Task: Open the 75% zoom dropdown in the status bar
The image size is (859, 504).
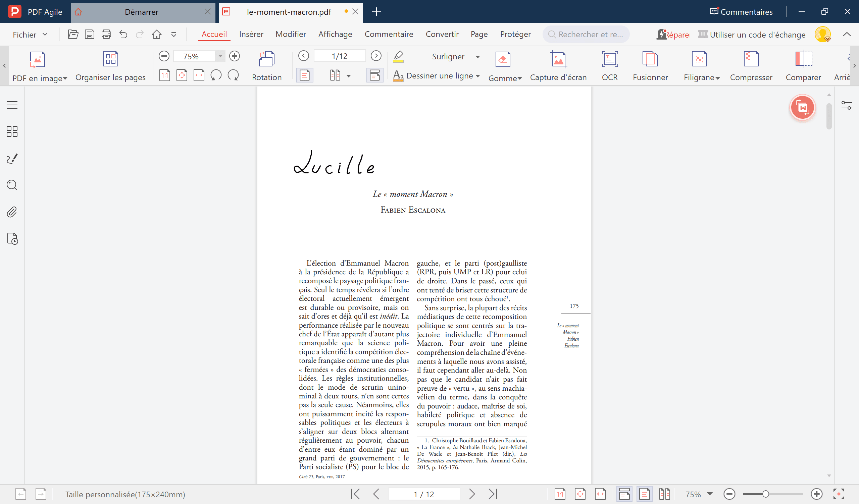Action: [x=710, y=494]
